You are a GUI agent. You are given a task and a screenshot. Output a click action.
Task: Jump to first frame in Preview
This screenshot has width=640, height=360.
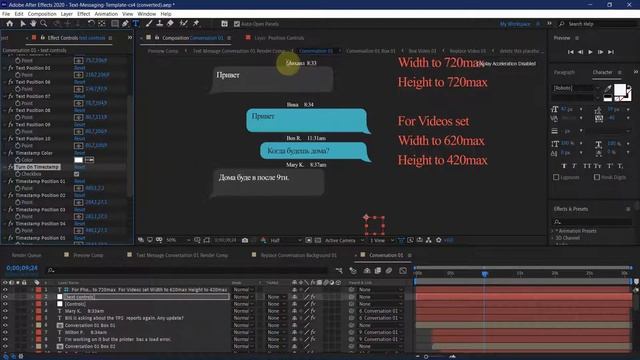pos(571,52)
